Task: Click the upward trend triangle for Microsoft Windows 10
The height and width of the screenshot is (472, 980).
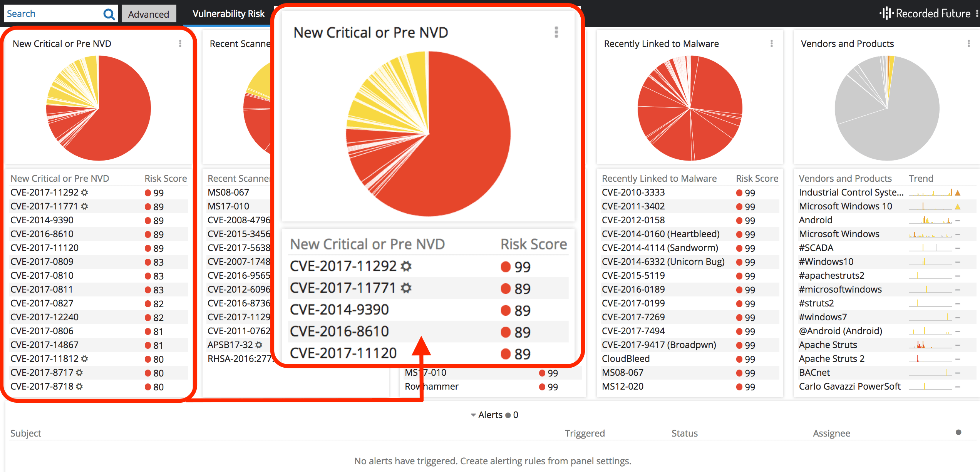Action: (958, 207)
